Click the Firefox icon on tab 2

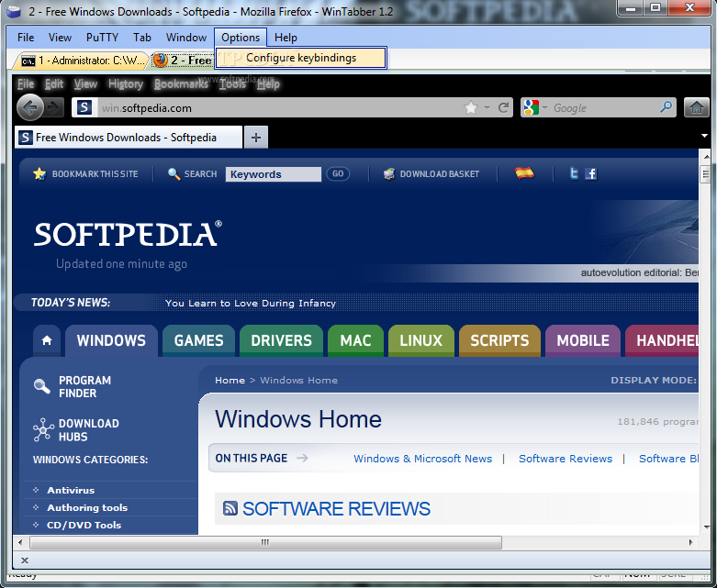(x=160, y=60)
